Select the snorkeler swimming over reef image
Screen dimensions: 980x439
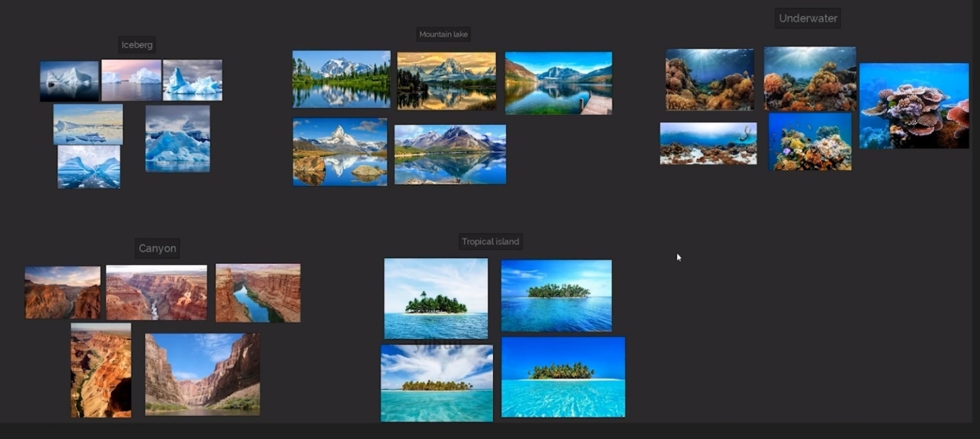[708, 144]
